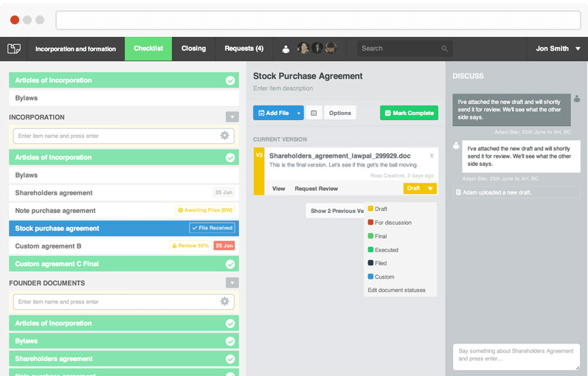This screenshot has height=376, width=588.
Task: Open the Add File dropdown arrow
Action: 299,113
